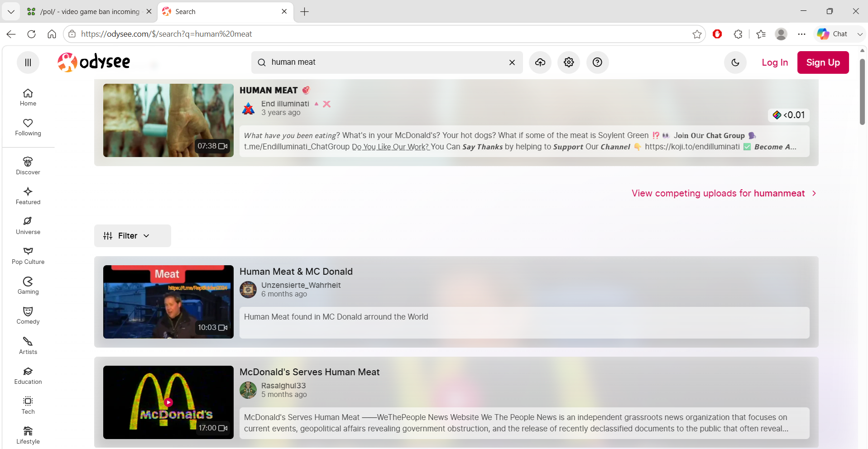Focus the Odysee search input field
The image size is (868, 449).
tap(386, 62)
